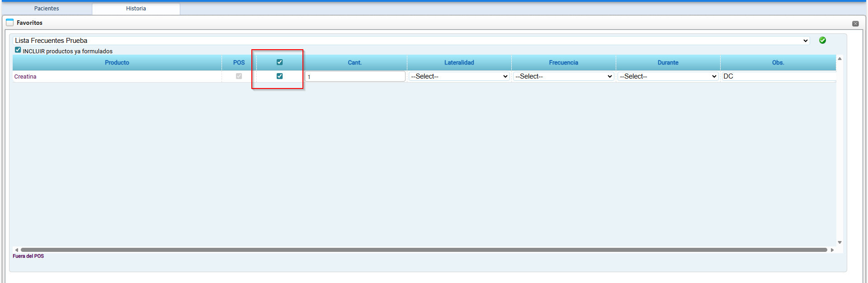Uncheck the Creatina row selection checkbox

click(279, 76)
